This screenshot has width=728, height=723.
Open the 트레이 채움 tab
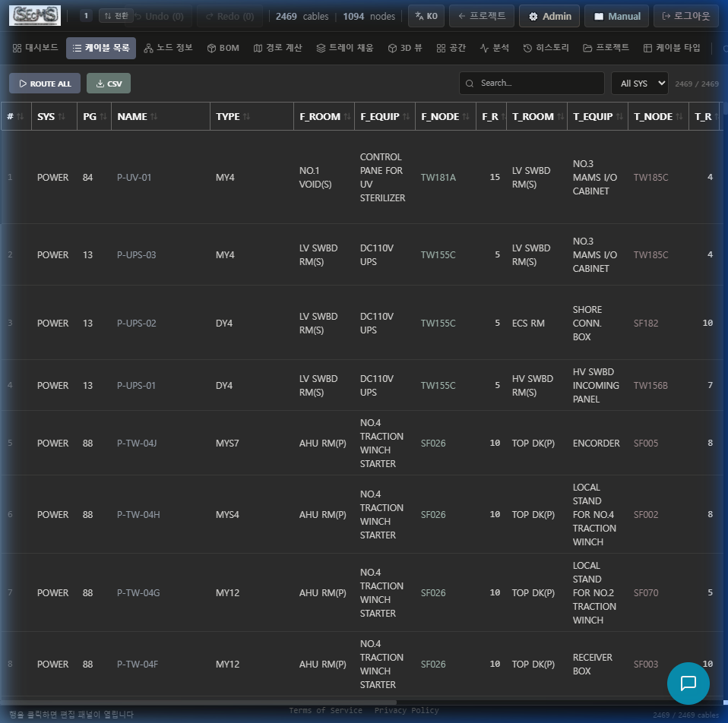(344, 48)
